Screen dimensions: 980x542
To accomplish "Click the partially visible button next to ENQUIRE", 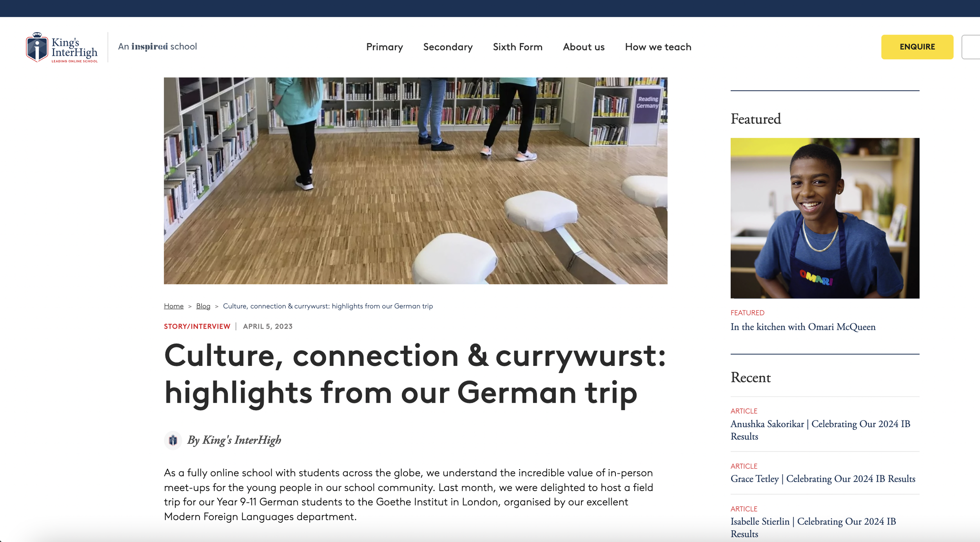I will [971, 47].
